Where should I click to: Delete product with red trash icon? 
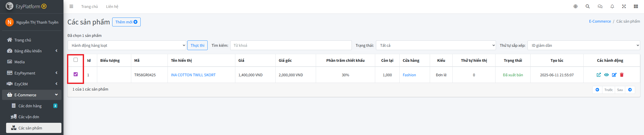point(622,75)
